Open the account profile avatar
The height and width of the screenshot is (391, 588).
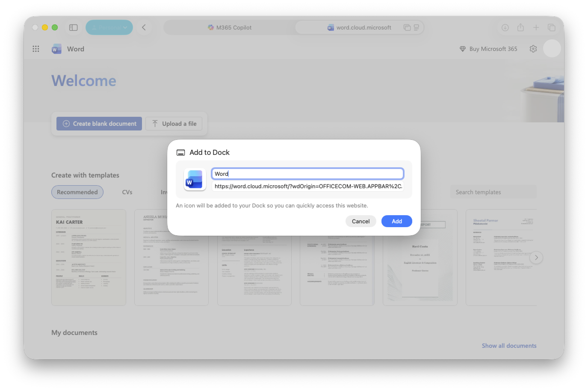point(552,49)
